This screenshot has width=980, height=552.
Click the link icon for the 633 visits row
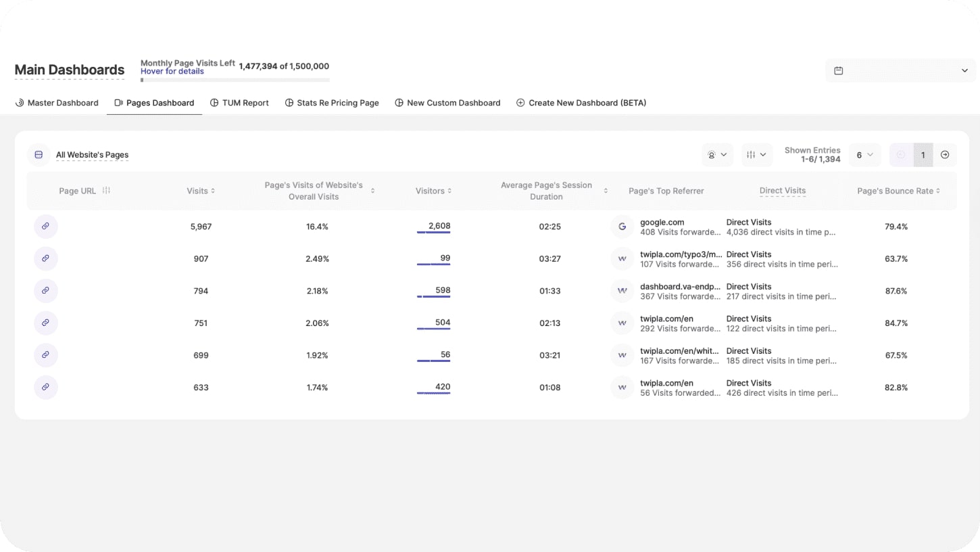45,387
